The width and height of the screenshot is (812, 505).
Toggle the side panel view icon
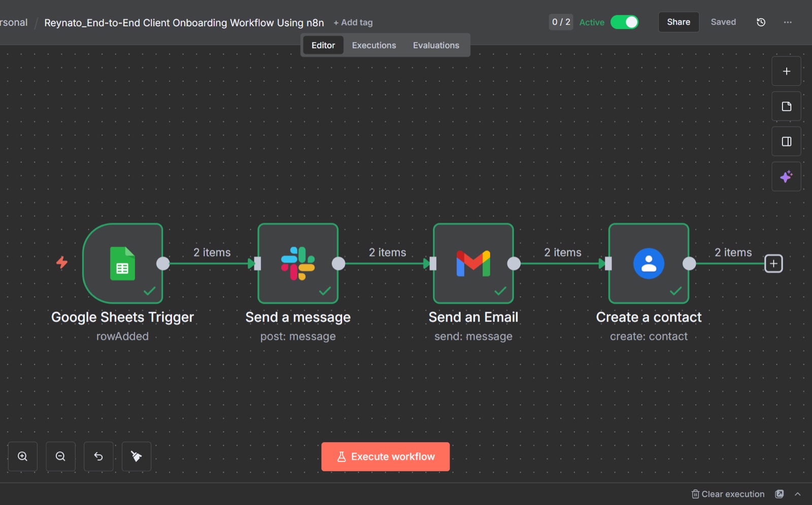pyautogui.click(x=787, y=141)
